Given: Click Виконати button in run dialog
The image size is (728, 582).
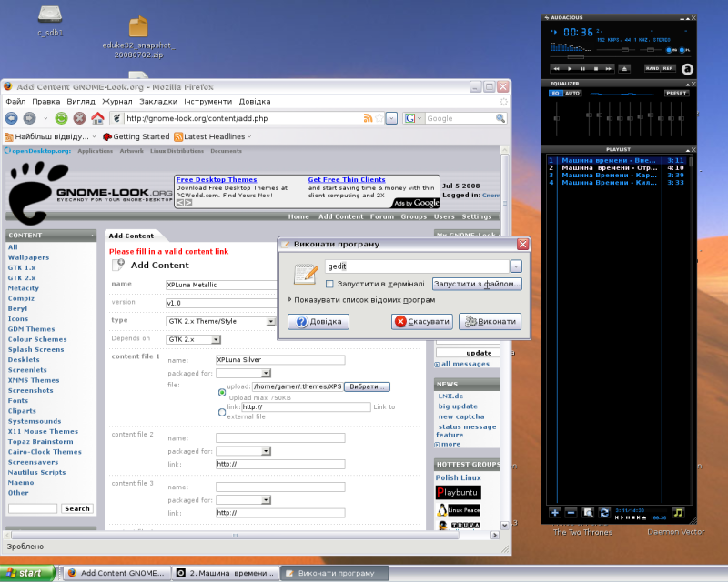Looking at the screenshot, I should pyautogui.click(x=490, y=321).
